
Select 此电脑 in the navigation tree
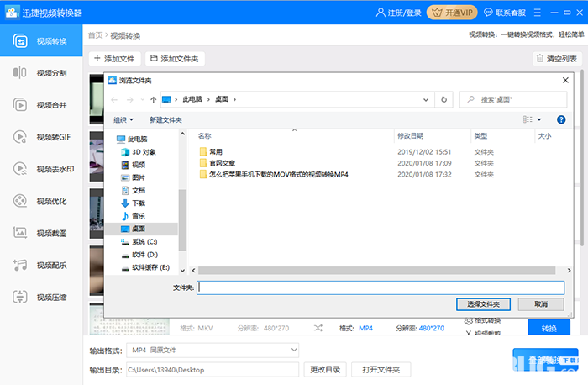[137, 140]
